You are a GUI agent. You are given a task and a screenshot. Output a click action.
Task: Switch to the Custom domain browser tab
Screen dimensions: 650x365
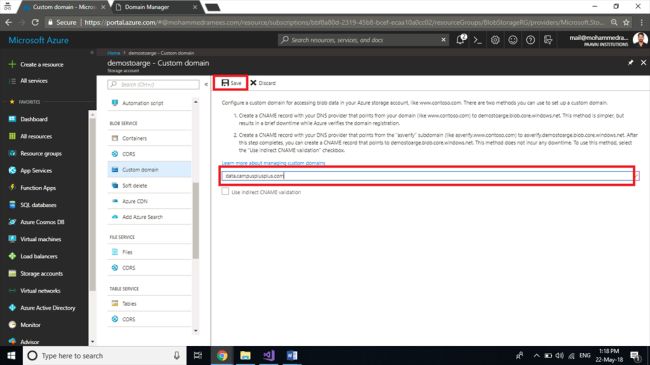click(64, 7)
